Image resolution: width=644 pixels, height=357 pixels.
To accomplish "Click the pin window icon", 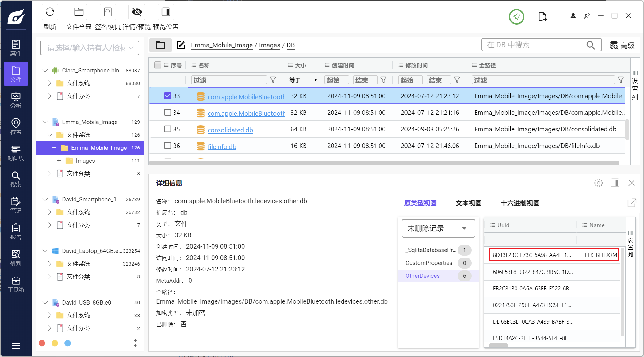I will coord(587,16).
